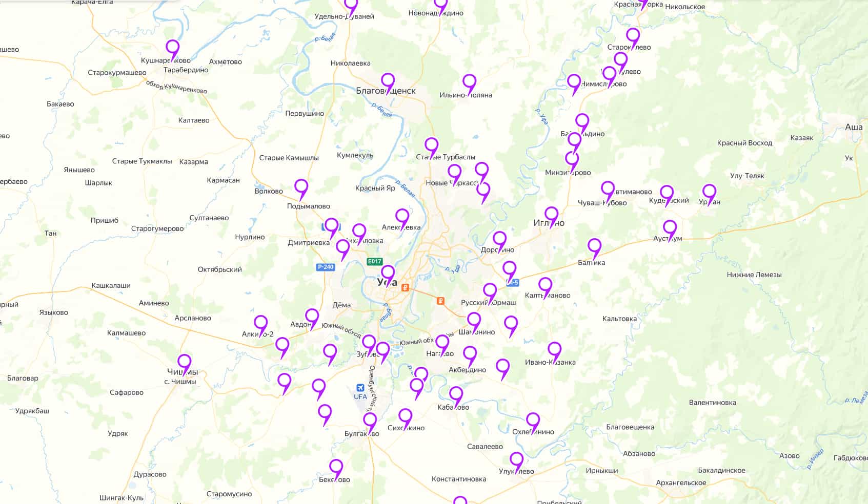Select the pin at Подымалово
The image size is (868, 504).
tap(301, 189)
